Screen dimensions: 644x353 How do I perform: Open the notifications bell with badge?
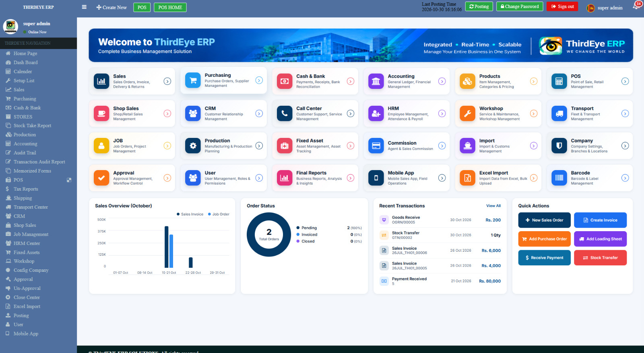point(637,6)
